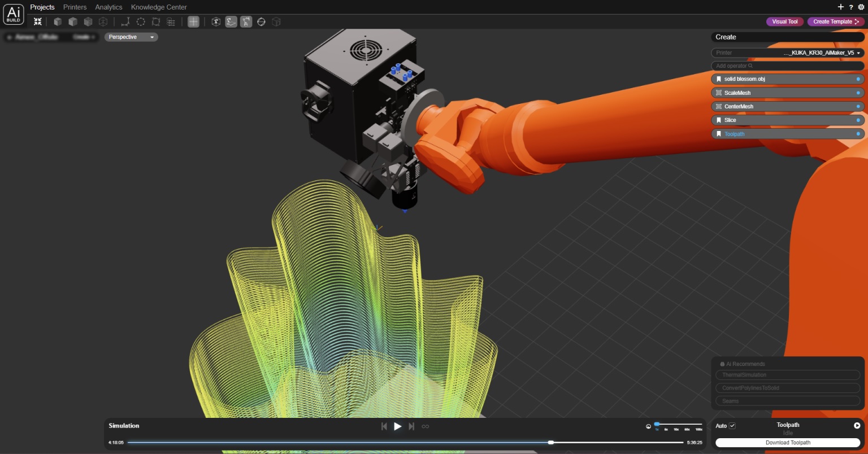Toggle the grid display button
The height and width of the screenshot is (454, 868).
(x=193, y=21)
